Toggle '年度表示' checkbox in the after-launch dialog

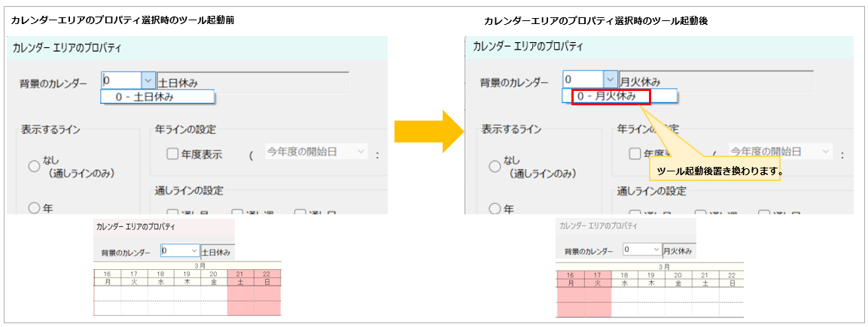[x=635, y=153]
